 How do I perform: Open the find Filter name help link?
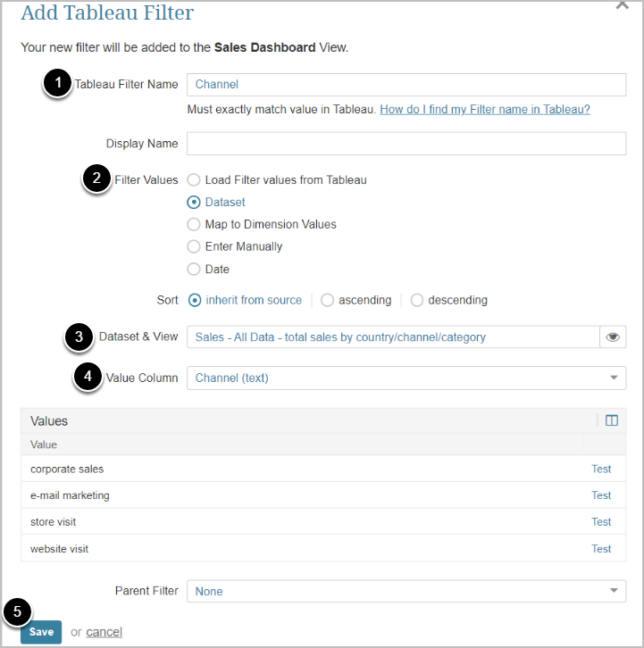[485, 109]
